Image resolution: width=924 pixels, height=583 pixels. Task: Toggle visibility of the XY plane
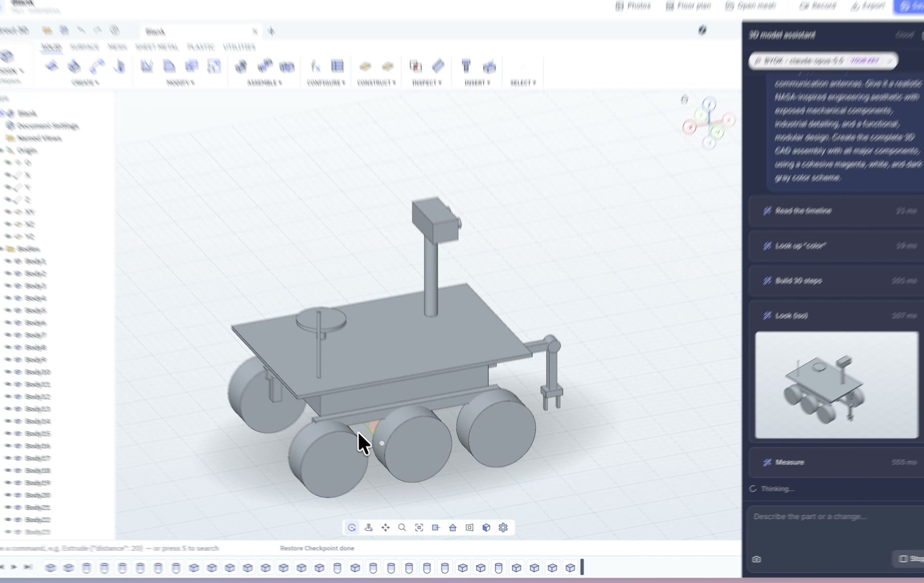(x=8, y=212)
